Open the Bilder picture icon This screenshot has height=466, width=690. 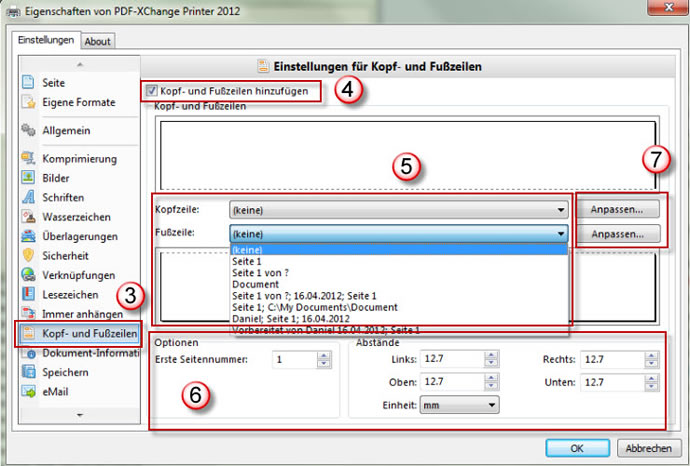pyautogui.click(x=28, y=178)
